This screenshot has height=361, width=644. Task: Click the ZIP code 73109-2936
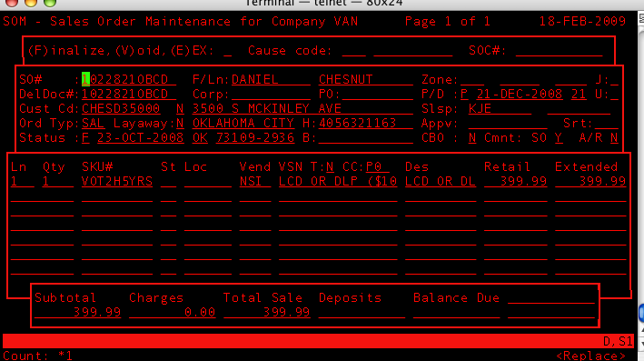tap(255, 137)
